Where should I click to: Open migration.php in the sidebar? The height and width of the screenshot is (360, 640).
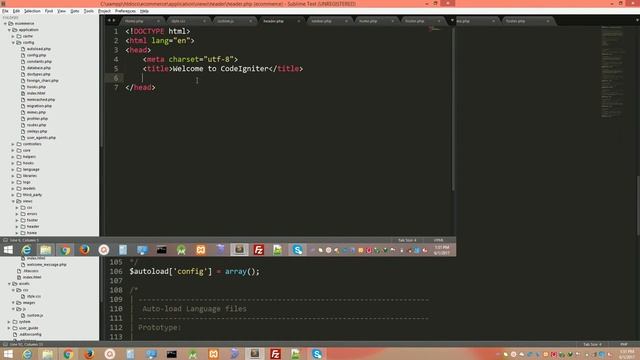[39, 106]
